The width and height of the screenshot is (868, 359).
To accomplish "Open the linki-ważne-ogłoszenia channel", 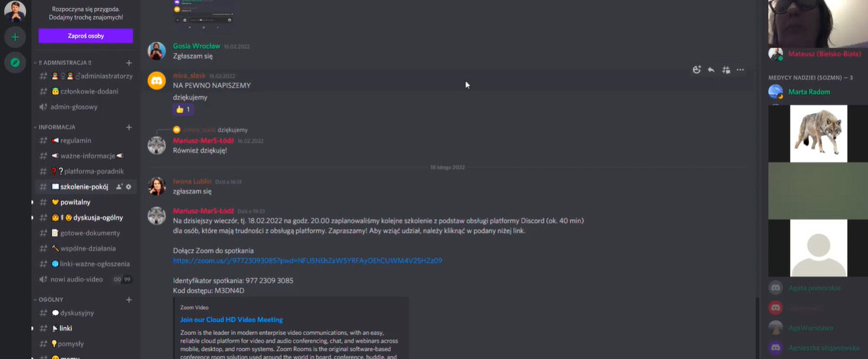I will (x=85, y=264).
